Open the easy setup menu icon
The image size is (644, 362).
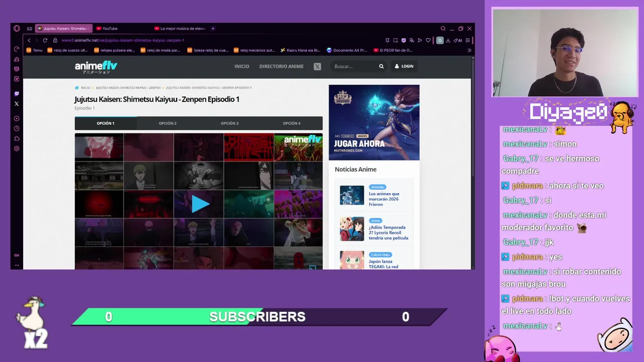click(468, 40)
